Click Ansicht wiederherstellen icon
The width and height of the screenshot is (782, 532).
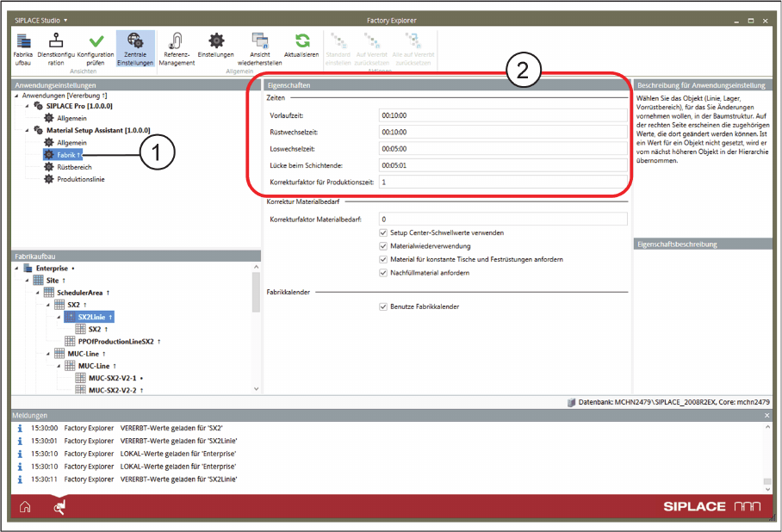(260, 40)
